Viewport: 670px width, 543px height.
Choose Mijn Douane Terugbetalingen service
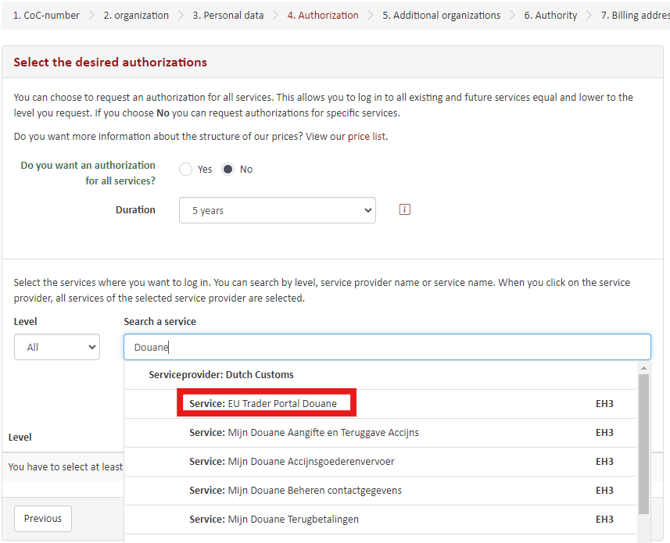[380, 519]
